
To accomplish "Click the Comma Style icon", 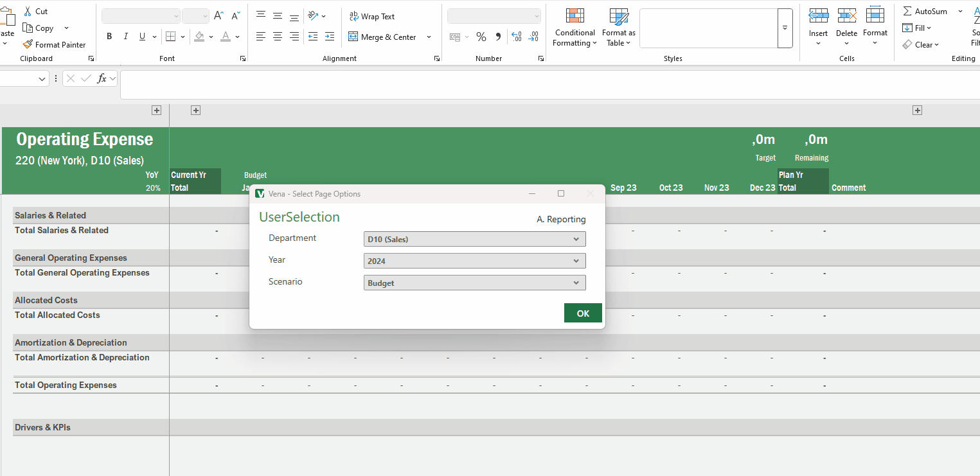I will tap(497, 37).
